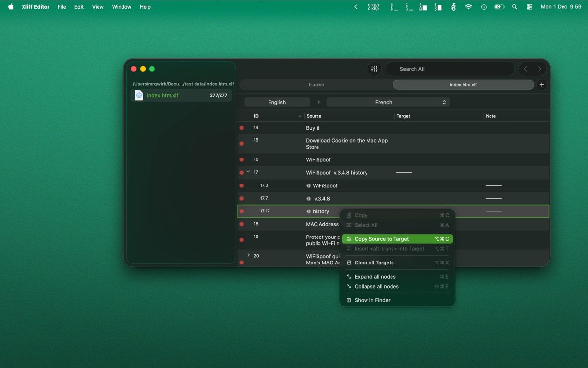Open the filter settings sliders icon
The height and width of the screenshot is (368, 588).
374,69
